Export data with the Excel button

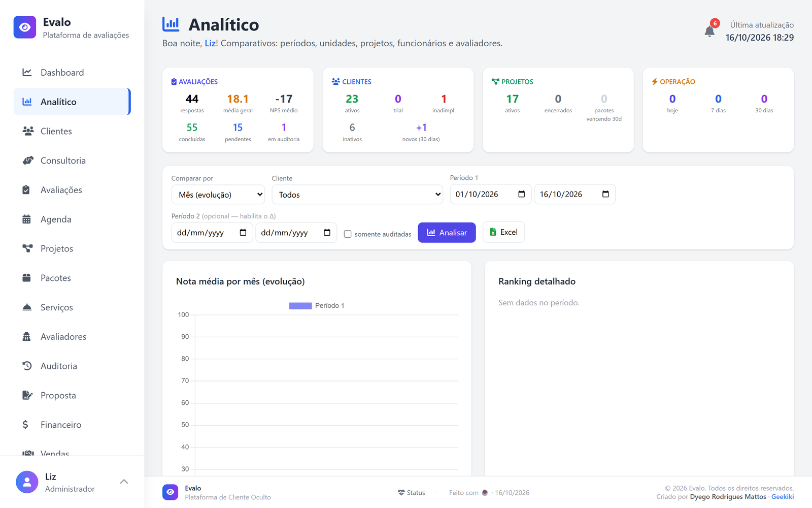click(x=503, y=232)
